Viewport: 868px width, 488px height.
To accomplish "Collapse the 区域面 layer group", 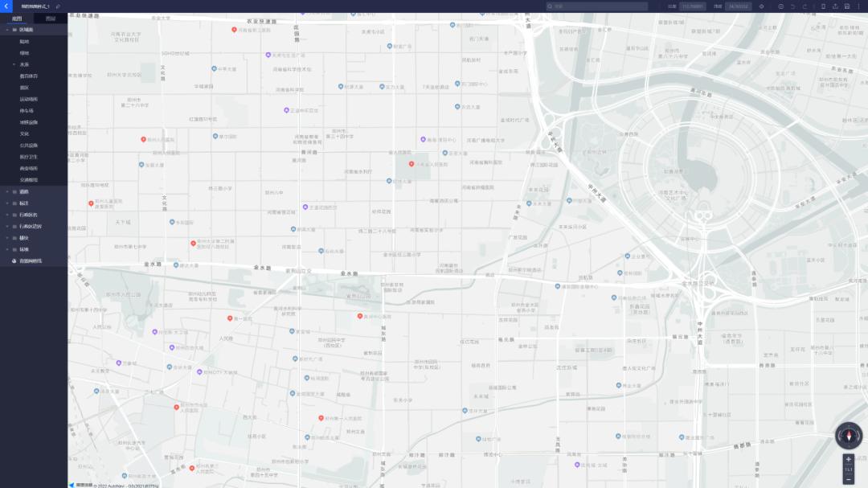I will point(7,30).
